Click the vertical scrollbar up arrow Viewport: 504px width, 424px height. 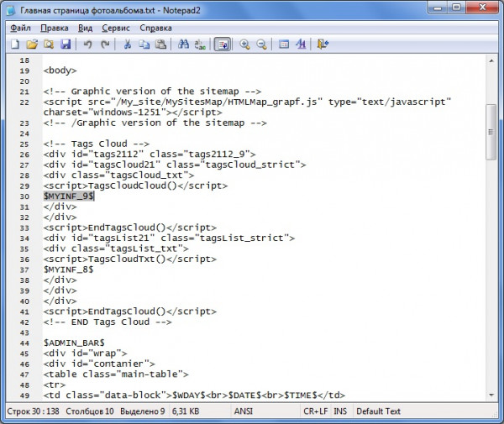(x=491, y=60)
